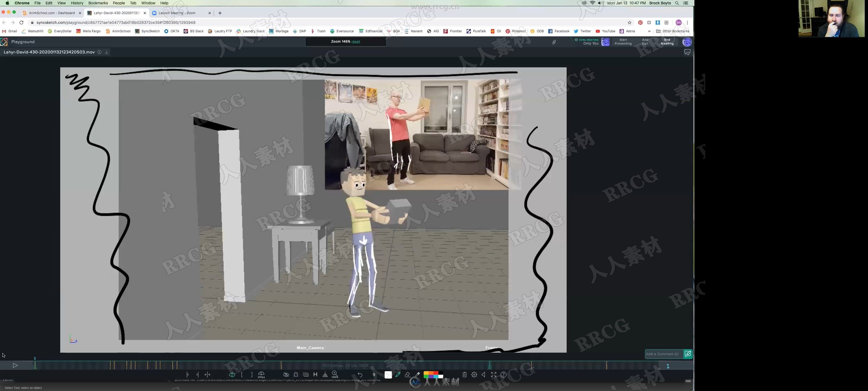Open Other Bookmarks folder

coord(673,31)
